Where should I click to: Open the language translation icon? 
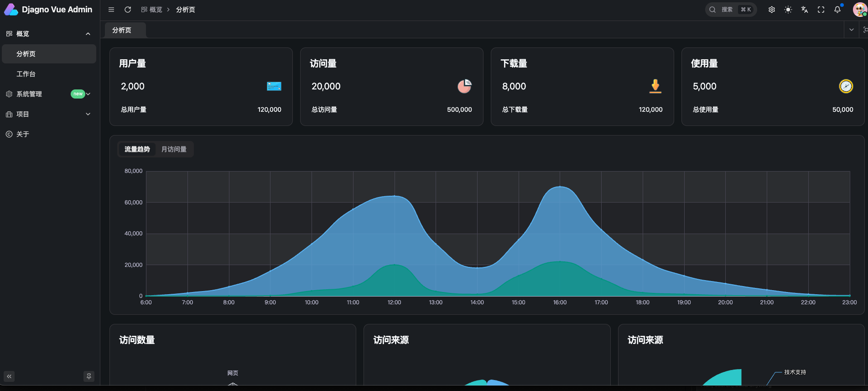coord(804,10)
